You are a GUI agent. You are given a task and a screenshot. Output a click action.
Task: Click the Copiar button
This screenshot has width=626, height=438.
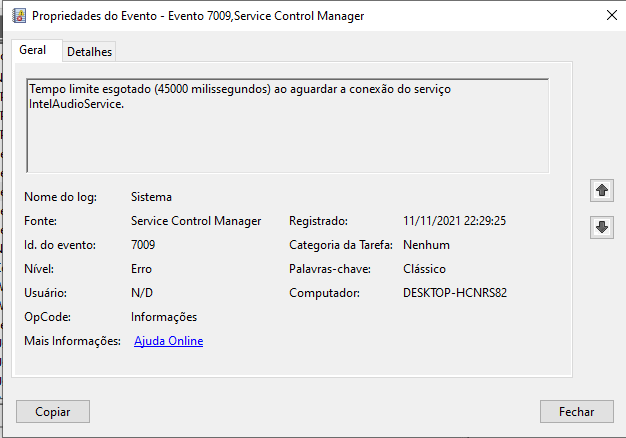point(53,412)
